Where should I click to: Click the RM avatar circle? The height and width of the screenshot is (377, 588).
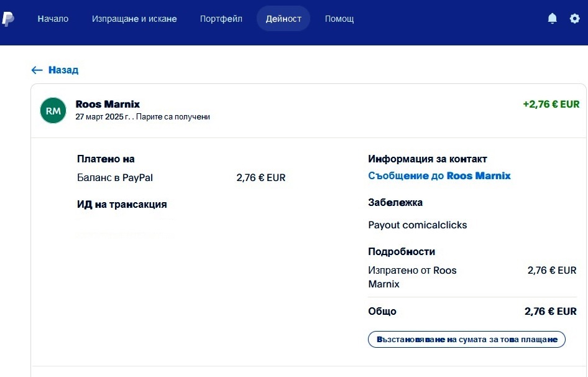pyautogui.click(x=53, y=110)
